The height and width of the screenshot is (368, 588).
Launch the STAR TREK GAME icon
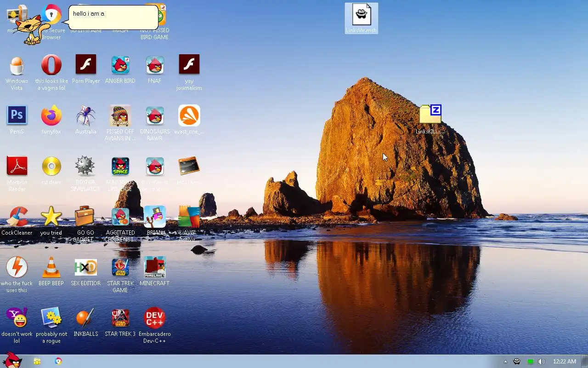(120, 267)
